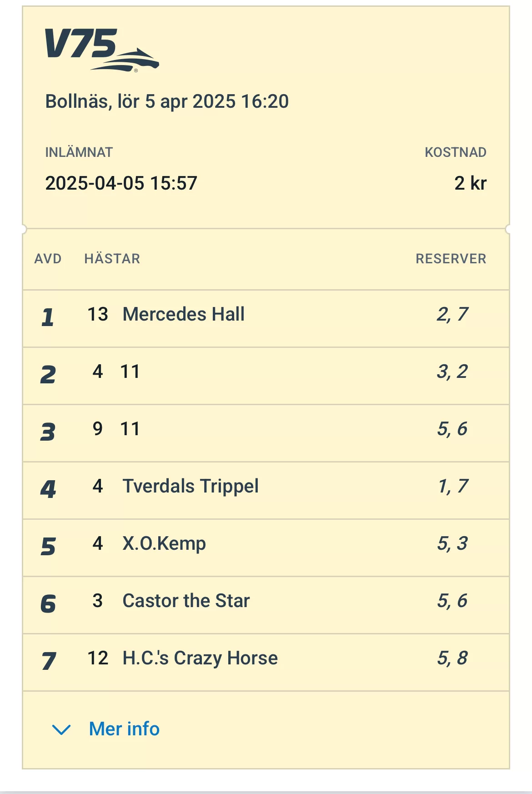The image size is (532, 794).
Task: Click the 2 kr cost value
Action: click(x=470, y=183)
